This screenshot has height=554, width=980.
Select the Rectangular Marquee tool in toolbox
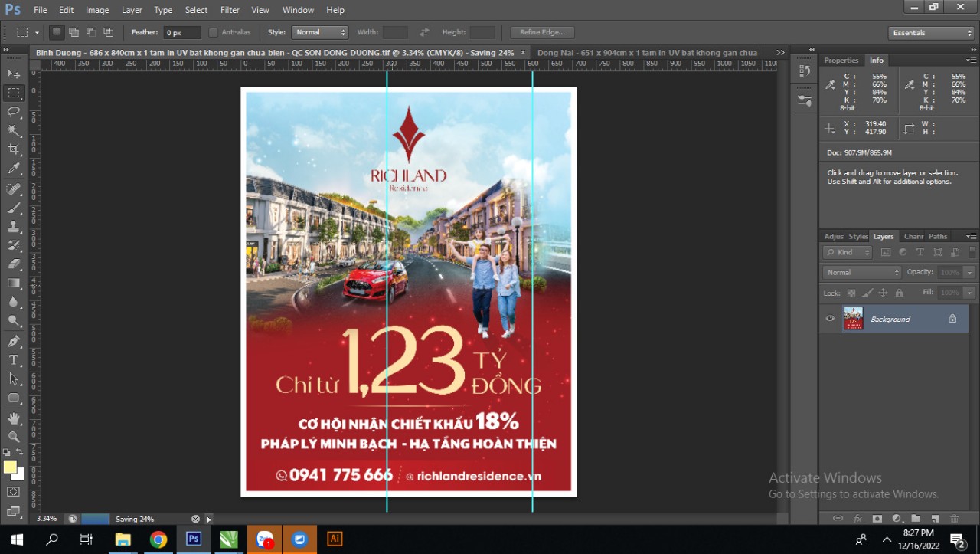14,93
